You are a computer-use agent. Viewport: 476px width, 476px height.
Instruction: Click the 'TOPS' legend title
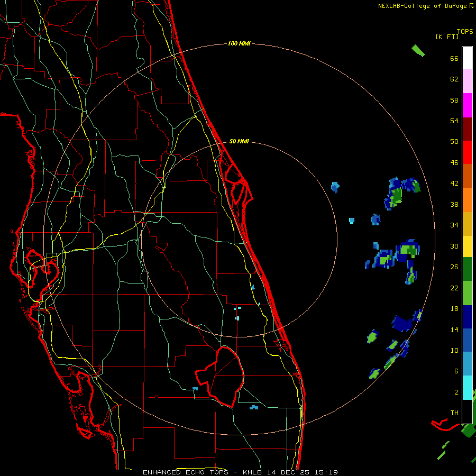[465, 32]
